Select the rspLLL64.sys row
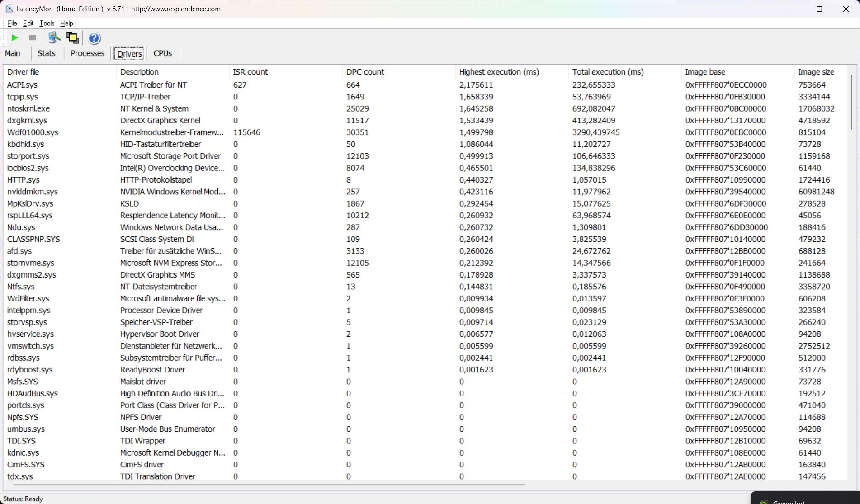This screenshot has height=504, width=860. pyautogui.click(x=425, y=216)
